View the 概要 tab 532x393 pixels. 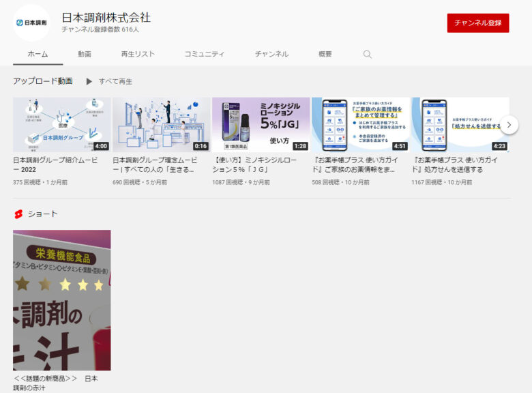325,54
